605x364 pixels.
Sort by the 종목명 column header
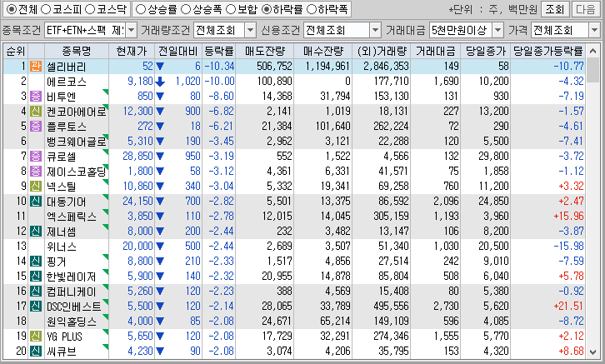tap(77, 51)
